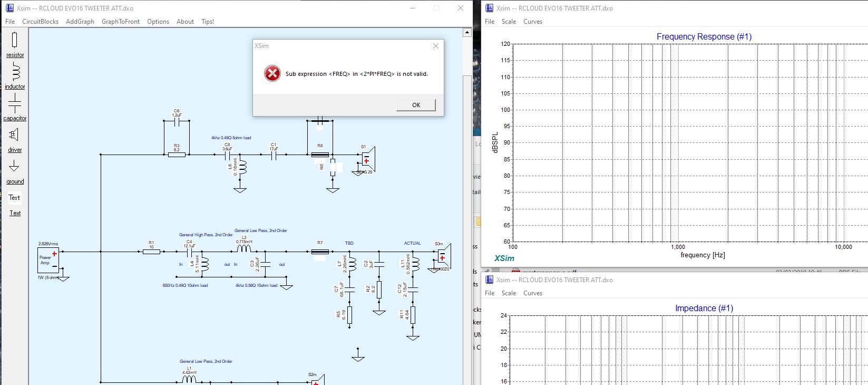The width and height of the screenshot is (868, 385).
Task: Select the driver component tool
Action: (x=15, y=139)
